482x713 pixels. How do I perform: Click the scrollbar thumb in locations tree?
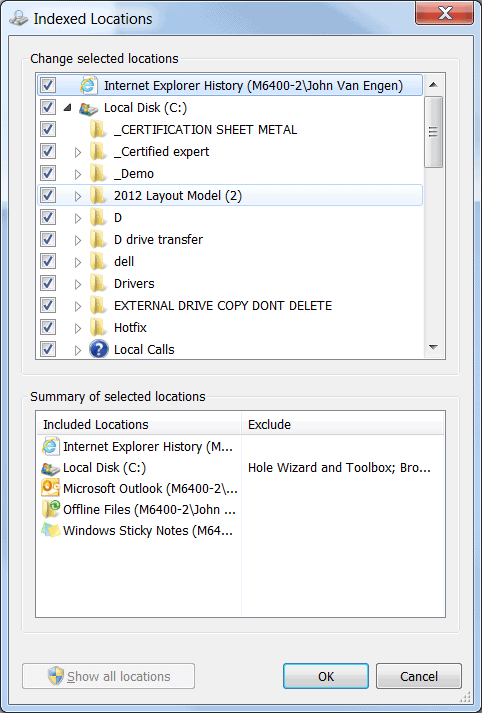point(433,132)
